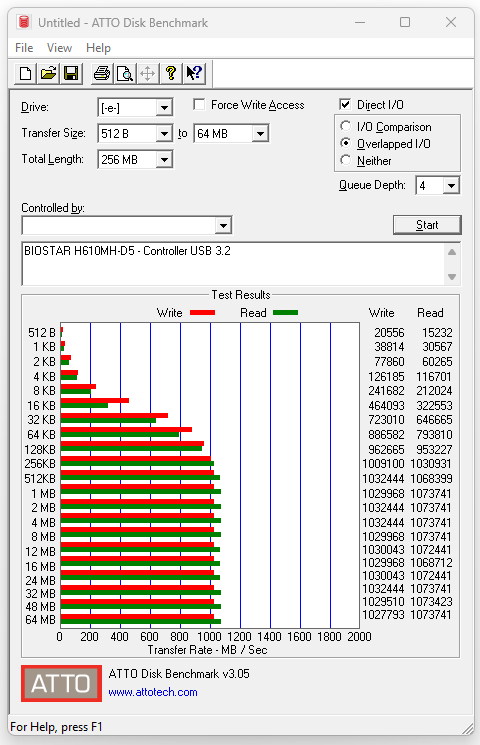Open the View menu

(x=59, y=48)
